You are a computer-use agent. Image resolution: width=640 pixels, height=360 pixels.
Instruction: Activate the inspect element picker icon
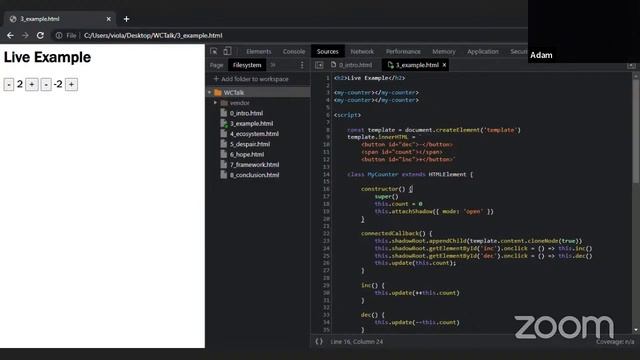[x=214, y=51]
